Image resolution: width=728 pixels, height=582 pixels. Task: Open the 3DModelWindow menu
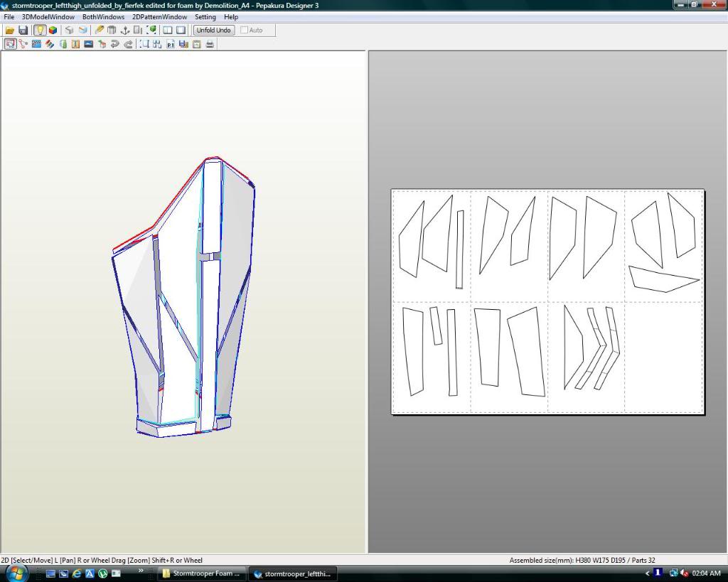coord(48,17)
